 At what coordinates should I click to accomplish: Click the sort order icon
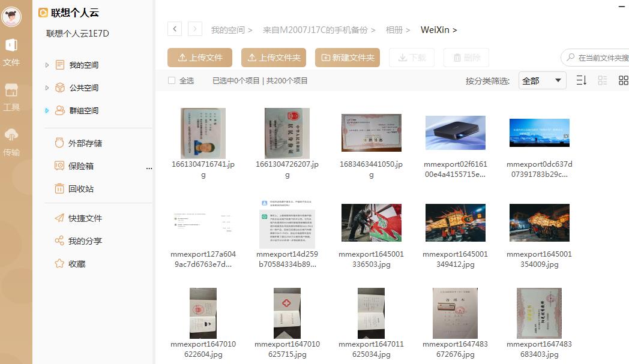pos(580,80)
